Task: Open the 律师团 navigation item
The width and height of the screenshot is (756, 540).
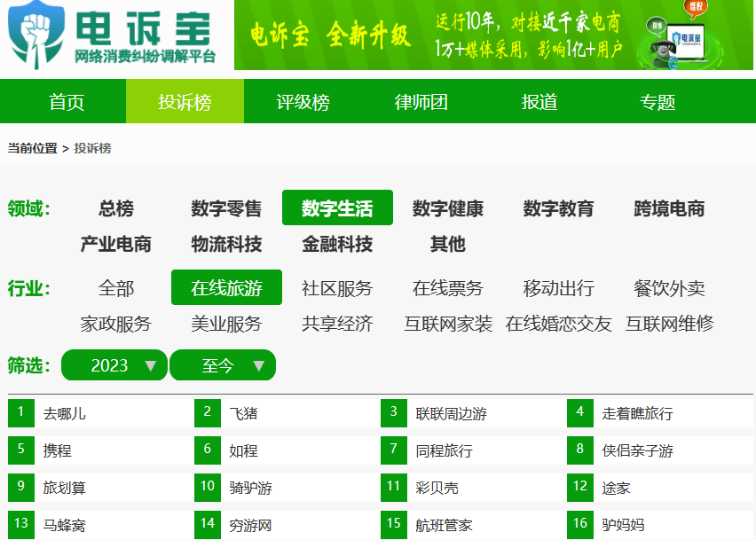Action: pyautogui.click(x=421, y=102)
